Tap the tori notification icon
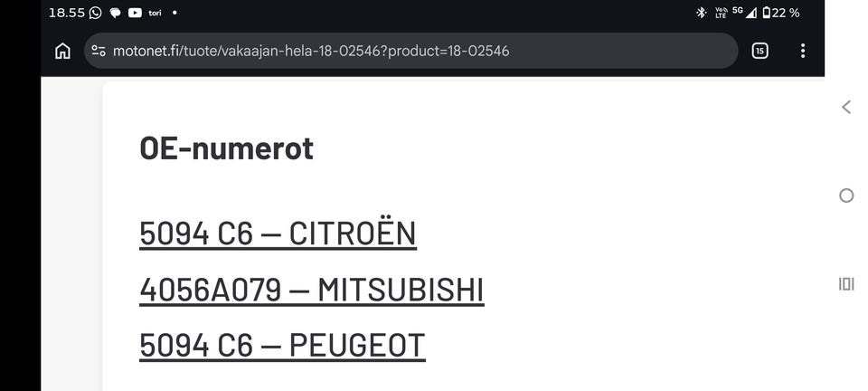868x391 pixels. click(x=155, y=13)
